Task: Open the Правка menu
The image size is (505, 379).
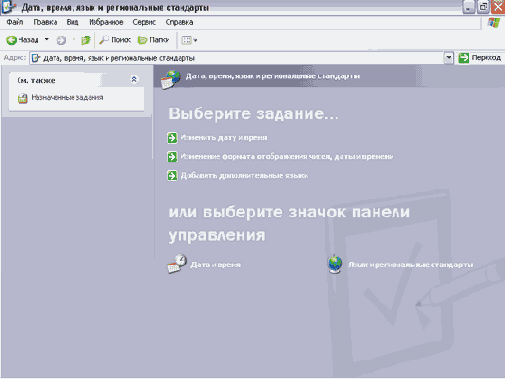Action: click(x=45, y=22)
